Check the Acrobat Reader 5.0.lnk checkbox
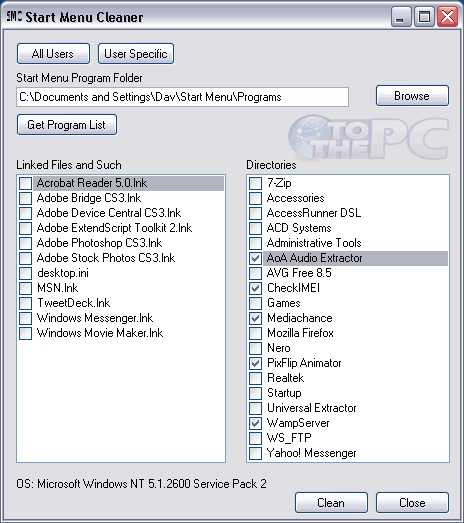The width and height of the screenshot is (464, 523). coord(25,183)
